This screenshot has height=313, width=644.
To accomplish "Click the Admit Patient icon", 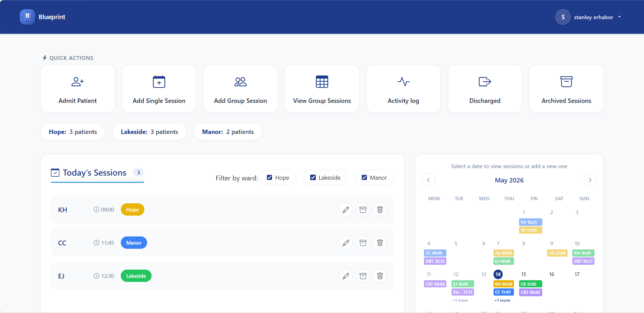I will click(x=77, y=82).
